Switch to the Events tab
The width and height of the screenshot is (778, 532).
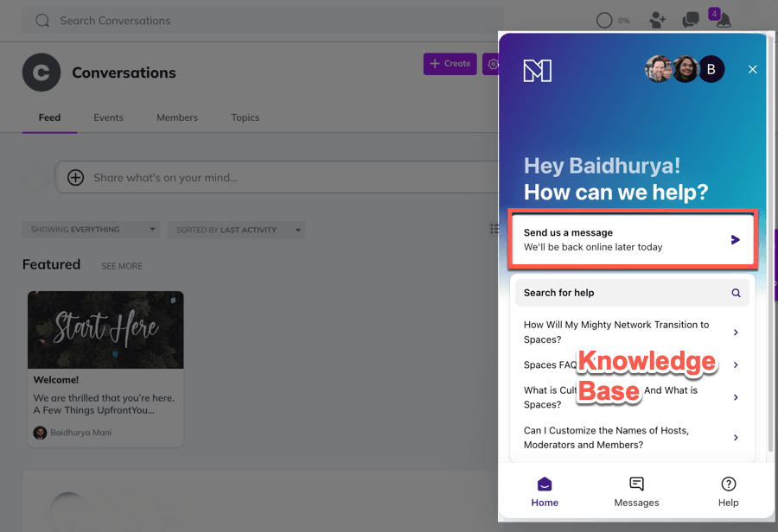pos(108,117)
